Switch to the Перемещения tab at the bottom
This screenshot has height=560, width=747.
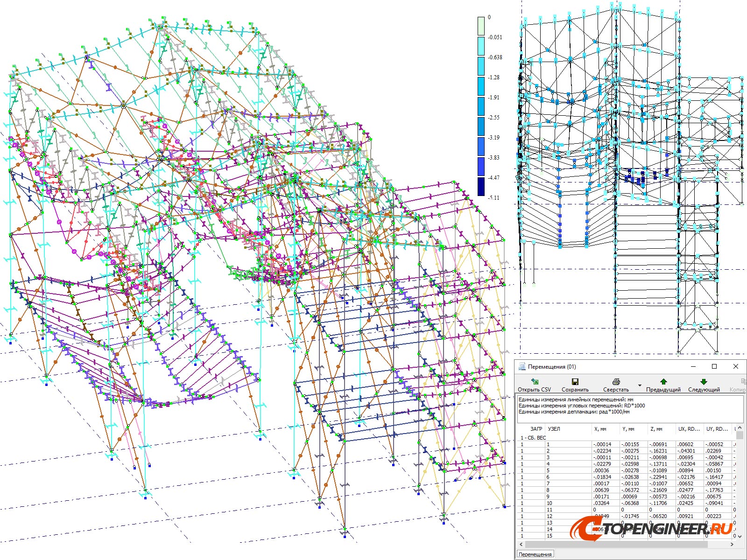[x=535, y=554]
